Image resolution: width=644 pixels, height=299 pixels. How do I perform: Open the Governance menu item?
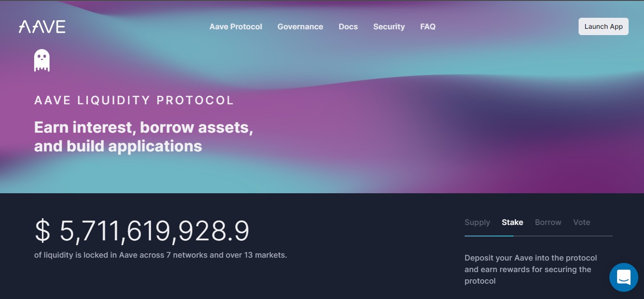tap(300, 26)
